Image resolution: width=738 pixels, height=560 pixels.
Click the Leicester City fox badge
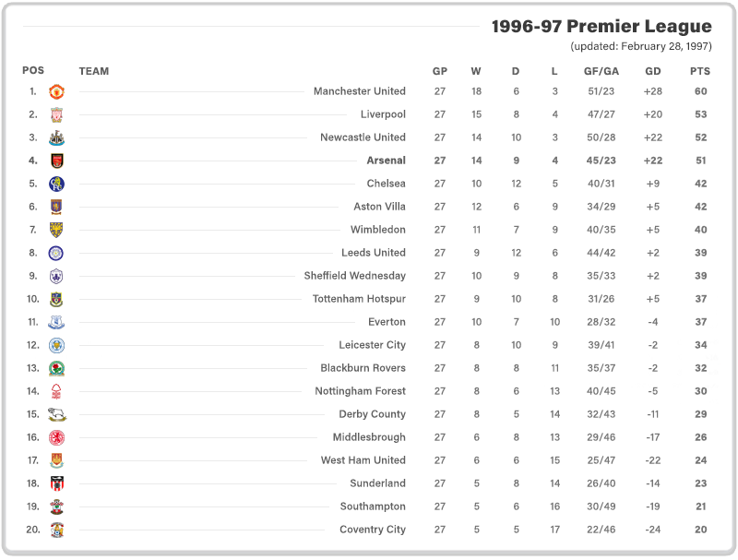[56, 345]
